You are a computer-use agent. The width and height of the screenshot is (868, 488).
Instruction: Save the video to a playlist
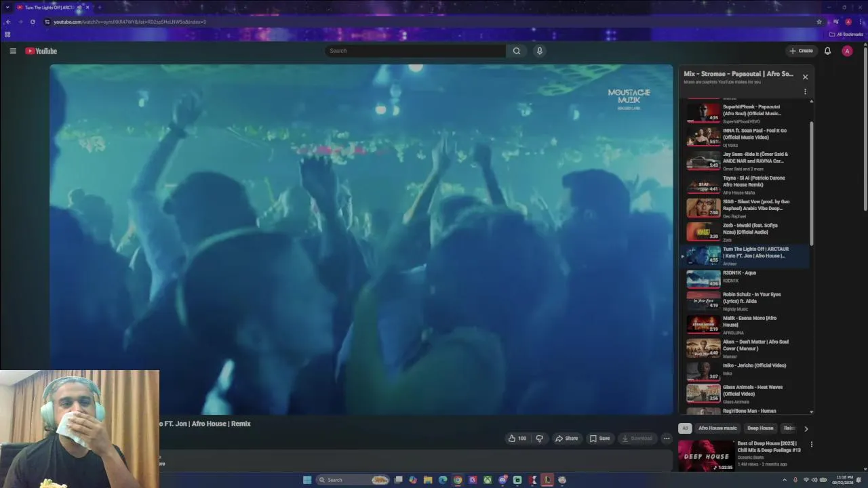tap(599, 439)
